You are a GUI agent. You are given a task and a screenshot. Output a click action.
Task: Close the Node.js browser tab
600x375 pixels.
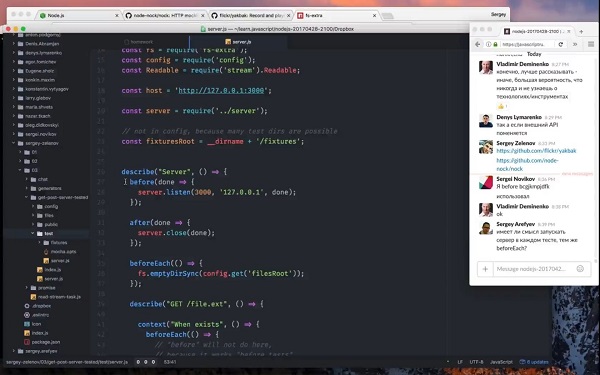point(117,16)
